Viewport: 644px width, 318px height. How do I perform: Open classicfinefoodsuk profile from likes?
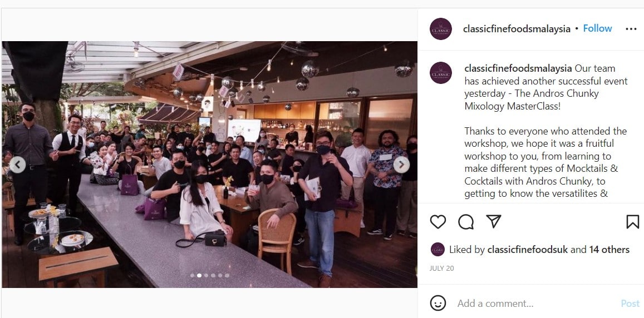pos(527,250)
